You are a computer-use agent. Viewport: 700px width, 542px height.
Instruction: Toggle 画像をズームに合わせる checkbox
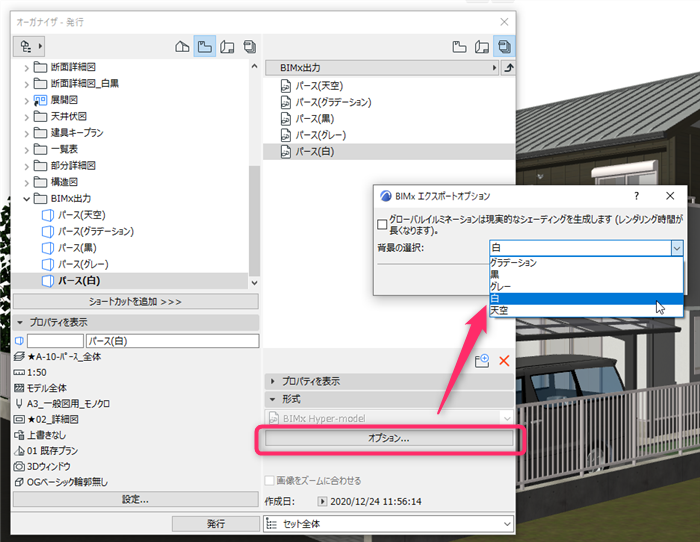(x=269, y=481)
